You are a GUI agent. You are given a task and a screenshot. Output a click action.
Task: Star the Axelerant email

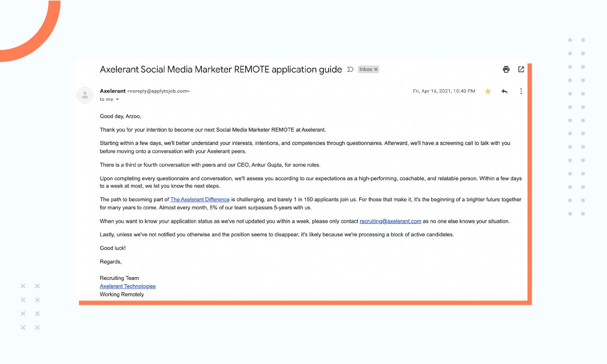488,91
